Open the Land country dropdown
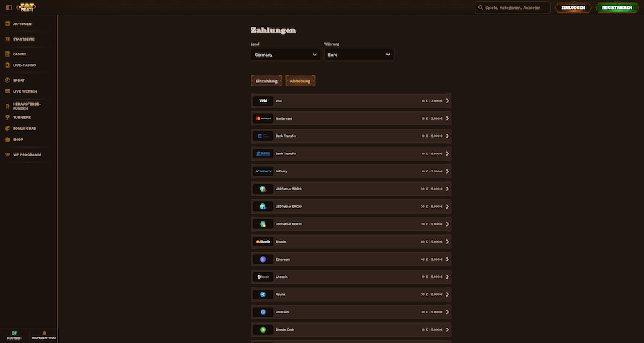This screenshot has width=644, height=343. point(285,55)
